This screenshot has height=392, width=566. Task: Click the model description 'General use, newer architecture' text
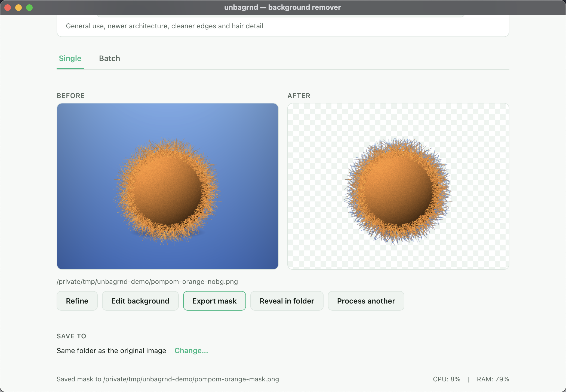pos(165,26)
